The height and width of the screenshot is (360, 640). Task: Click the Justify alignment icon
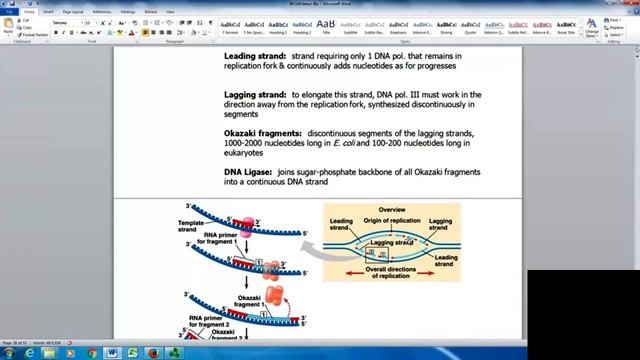click(x=169, y=33)
